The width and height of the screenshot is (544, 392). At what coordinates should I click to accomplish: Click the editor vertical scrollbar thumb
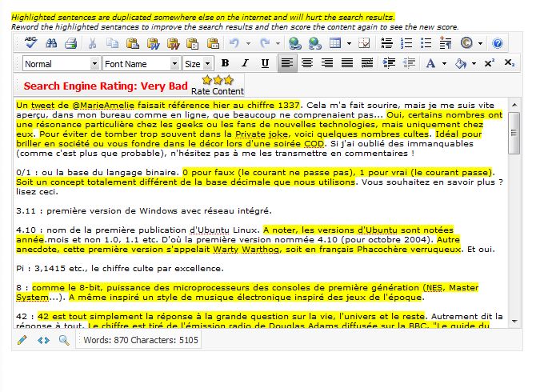[514, 133]
